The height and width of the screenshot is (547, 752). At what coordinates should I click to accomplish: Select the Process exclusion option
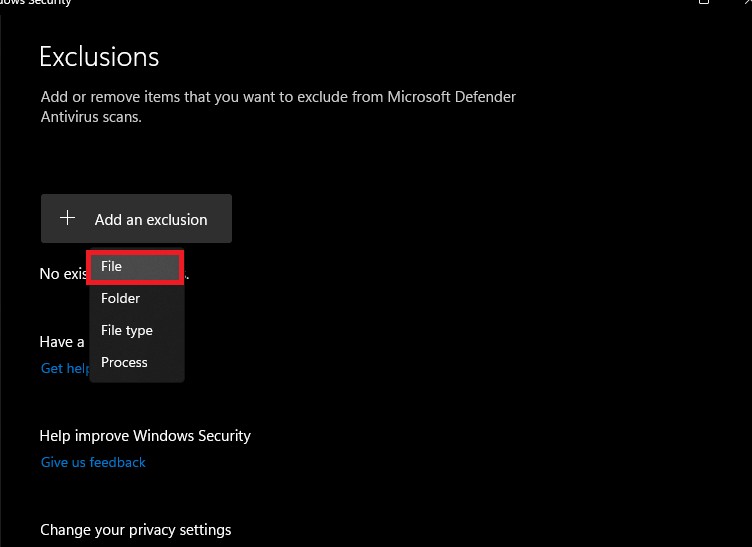click(124, 362)
